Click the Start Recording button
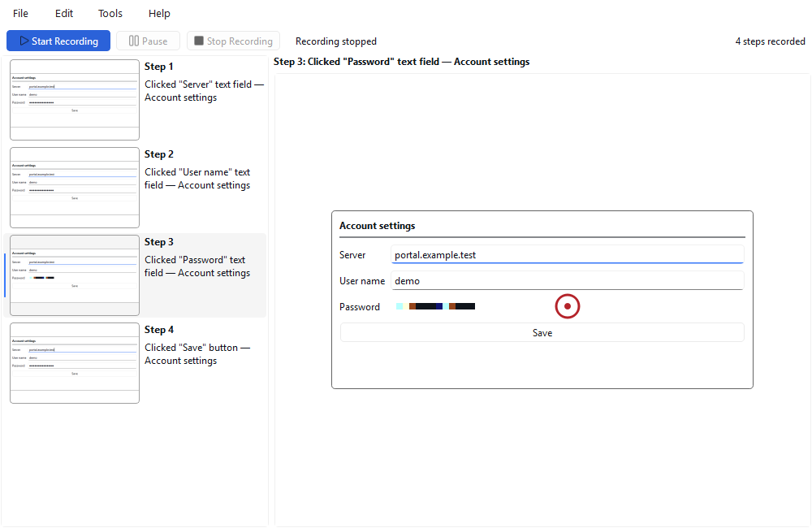The image size is (812, 528). 58,41
